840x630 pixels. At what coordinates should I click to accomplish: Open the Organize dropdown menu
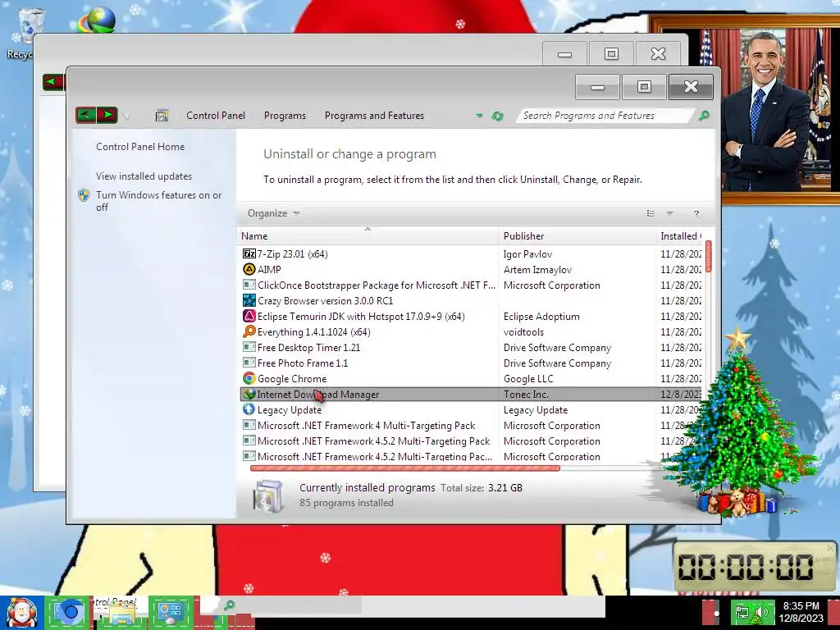click(273, 213)
